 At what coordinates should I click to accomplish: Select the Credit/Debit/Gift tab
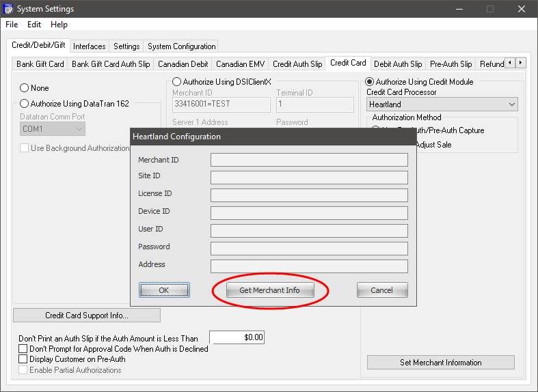pyautogui.click(x=38, y=45)
